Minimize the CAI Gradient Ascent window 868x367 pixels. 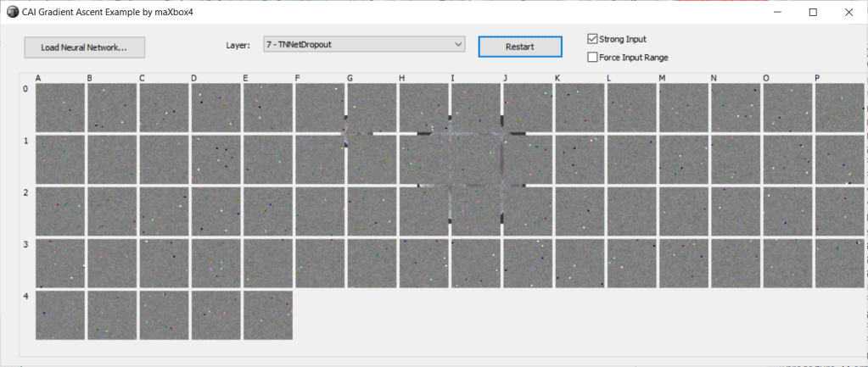pyautogui.click(x=777, y=12)
